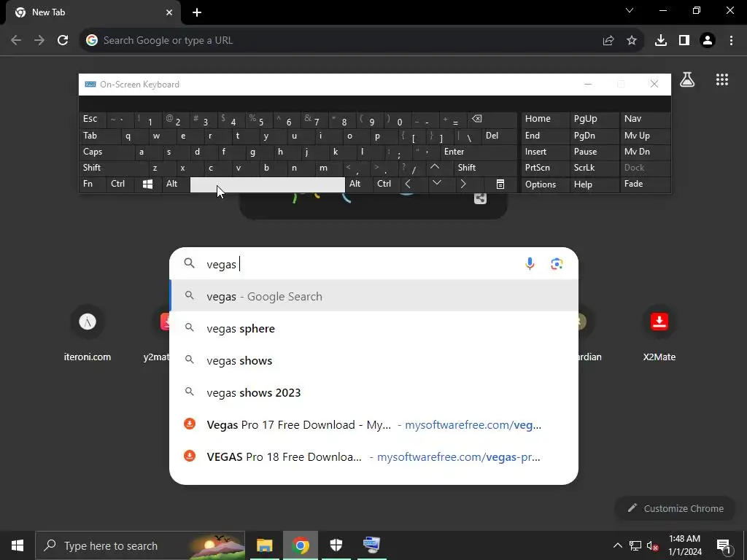
Task: Toggle left Ctrl key on keyboard
Action: [120, 184]
